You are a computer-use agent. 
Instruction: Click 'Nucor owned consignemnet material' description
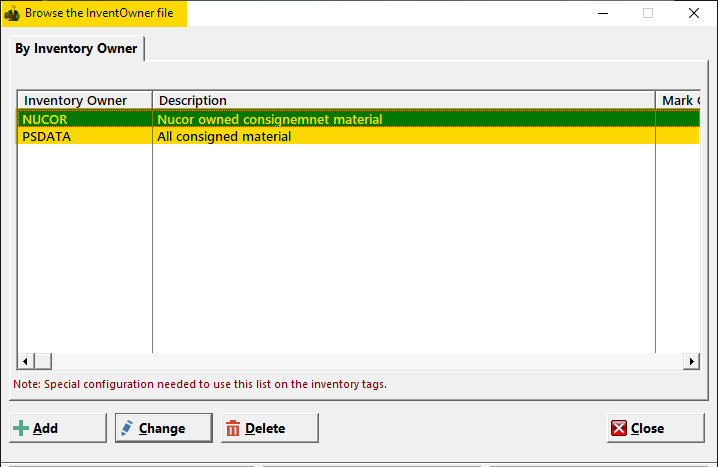(x=270, y=119)
